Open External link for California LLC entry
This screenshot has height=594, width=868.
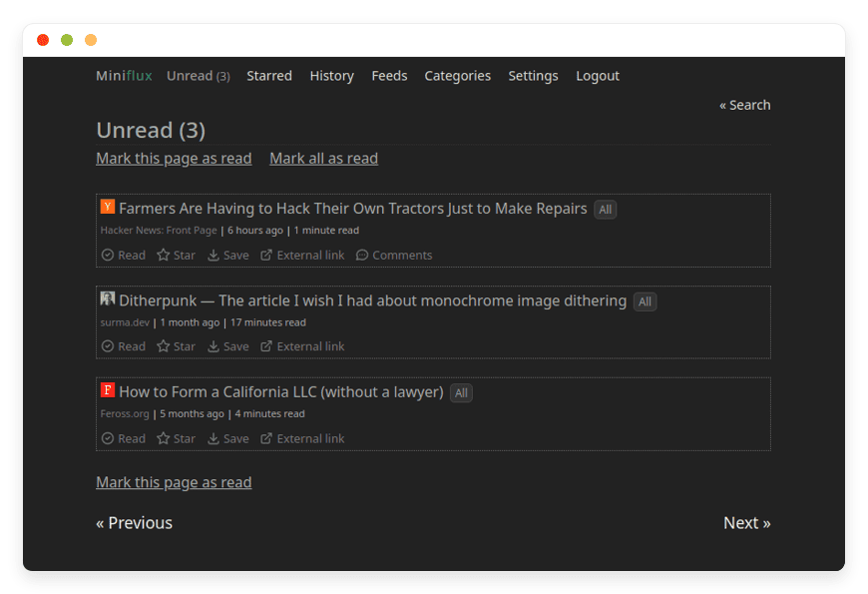(x=302, y=438)
